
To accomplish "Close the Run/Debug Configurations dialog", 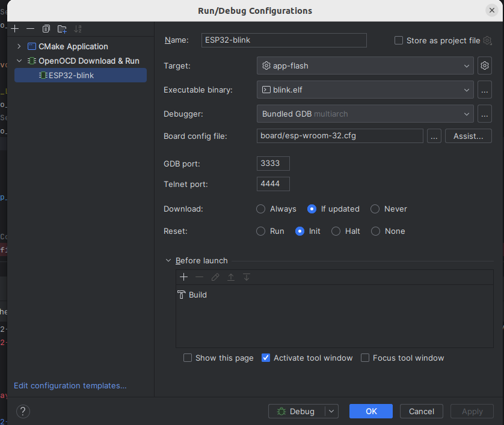I will coord(492,10).
